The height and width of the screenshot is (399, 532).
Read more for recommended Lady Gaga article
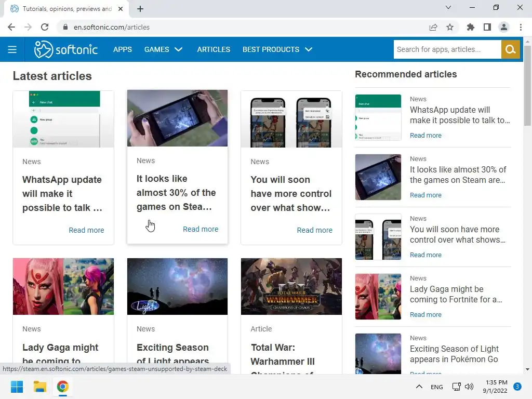[425, 314]
